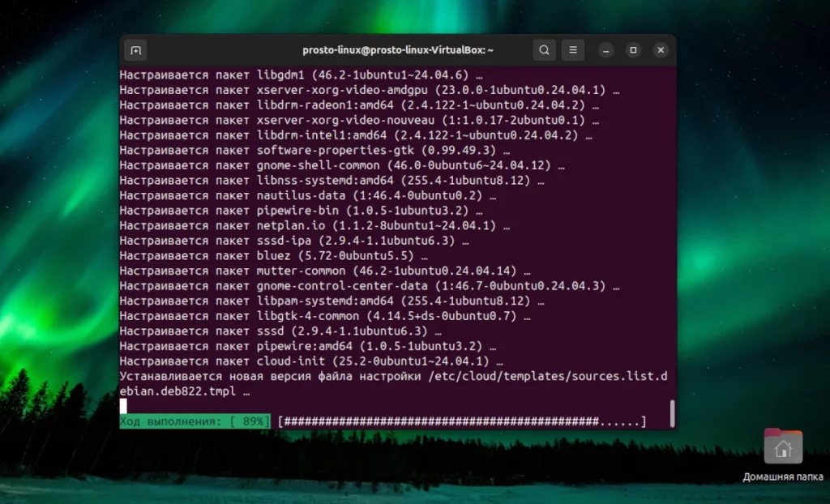Open the terminal hamburger menu
The height and width of the screenshot is (504, 830).
pos(573,50)
